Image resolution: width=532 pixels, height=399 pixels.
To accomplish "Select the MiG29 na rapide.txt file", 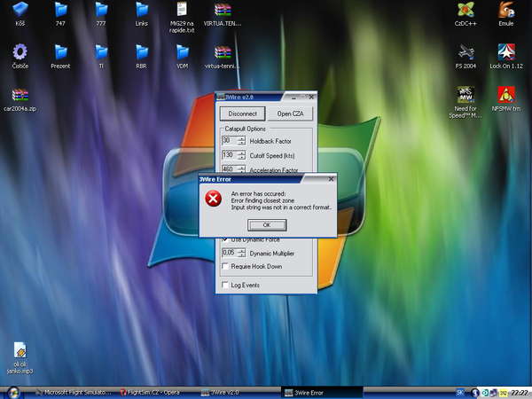I will pos(182,17).
